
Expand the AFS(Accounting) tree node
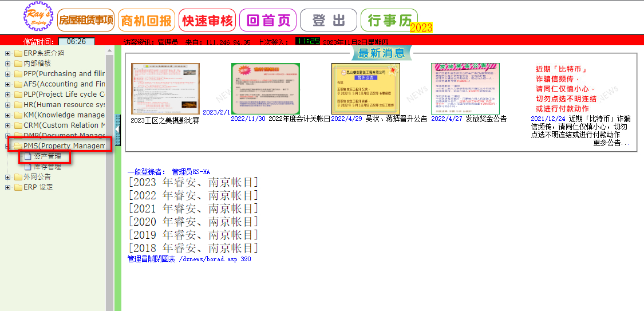tap(7, 84)
